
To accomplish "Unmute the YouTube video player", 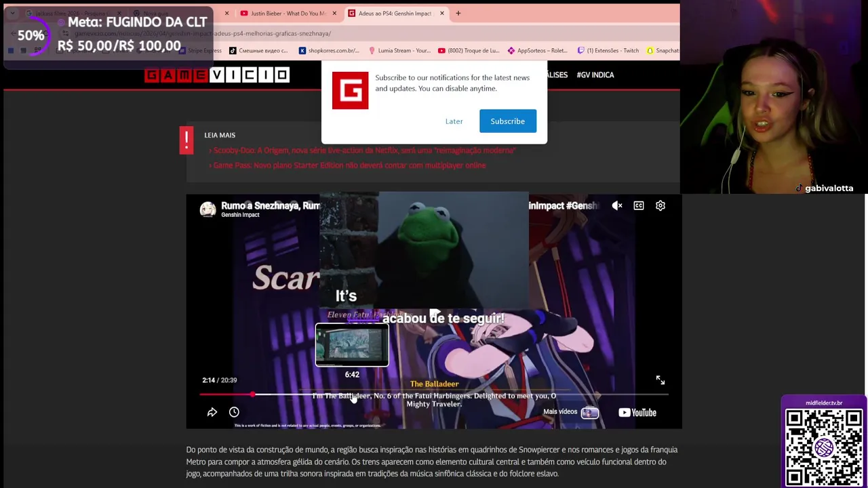I will (617, 205).
